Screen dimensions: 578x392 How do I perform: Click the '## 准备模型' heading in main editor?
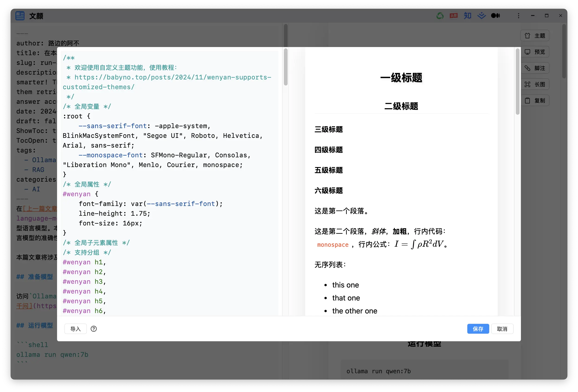[35, 277]
